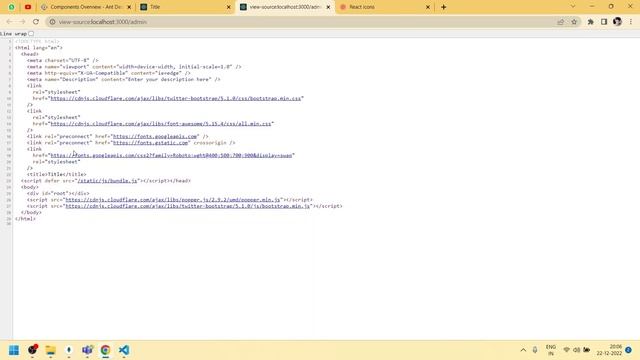This screenshot has height=360, width=640.
Task: Click the closing </html> tag line
Action: point(25,219)
